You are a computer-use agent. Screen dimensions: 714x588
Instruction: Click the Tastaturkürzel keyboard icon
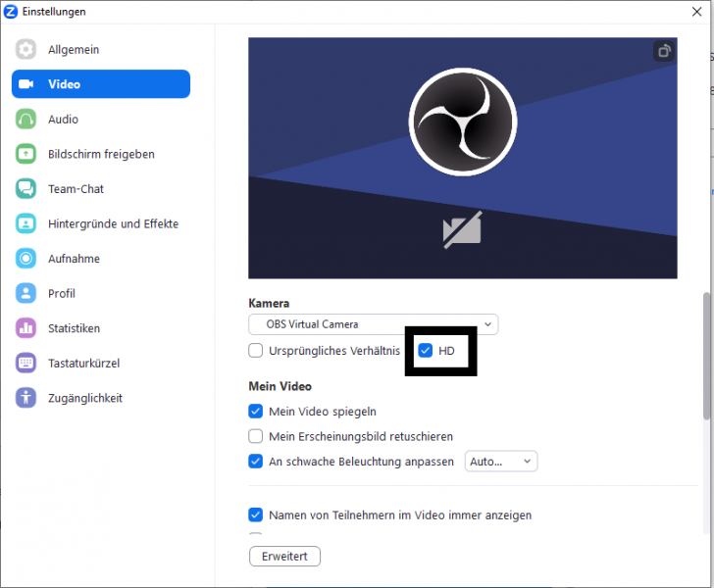tap(25, 364)
